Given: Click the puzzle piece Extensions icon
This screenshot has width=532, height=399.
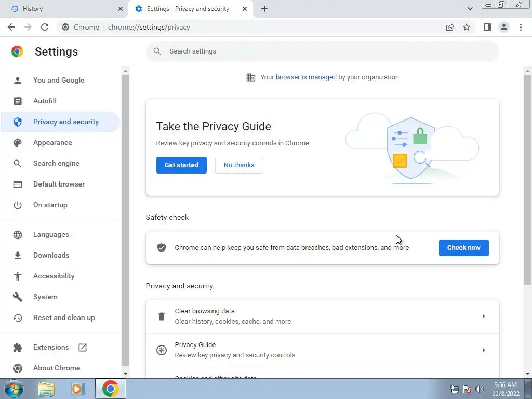Looking at the screenshot, I should (18, 348).
